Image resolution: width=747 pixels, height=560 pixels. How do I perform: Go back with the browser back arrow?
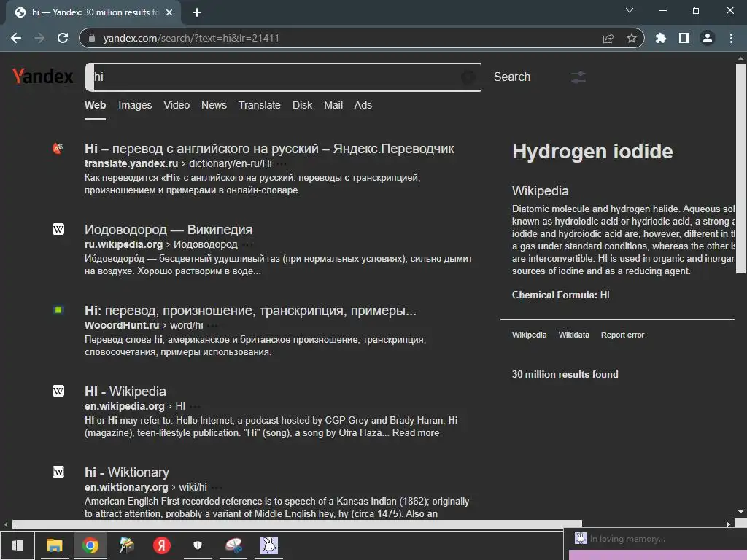click(x=16, y=38)
